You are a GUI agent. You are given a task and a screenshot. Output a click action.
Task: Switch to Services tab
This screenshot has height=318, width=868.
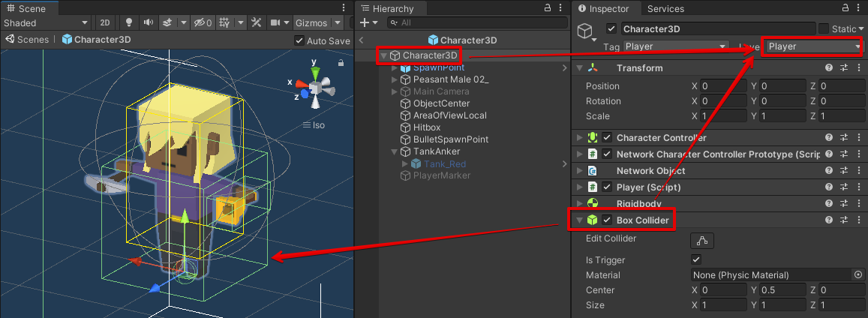666,8
